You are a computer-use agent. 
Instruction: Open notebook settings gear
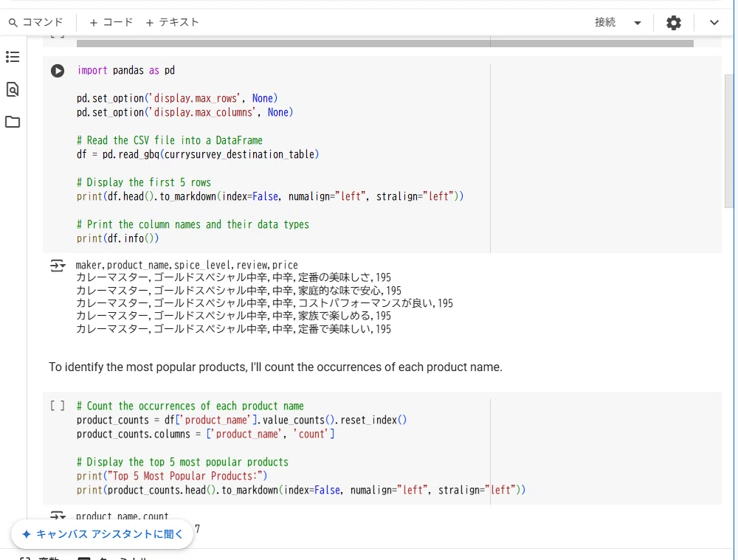pos(673,22)
